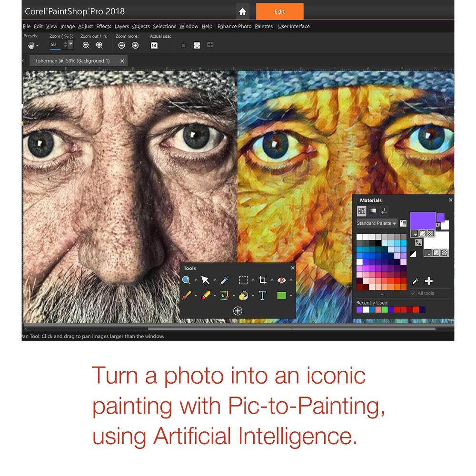Pick the Dropper tool in Tools palette

[224, 280]
